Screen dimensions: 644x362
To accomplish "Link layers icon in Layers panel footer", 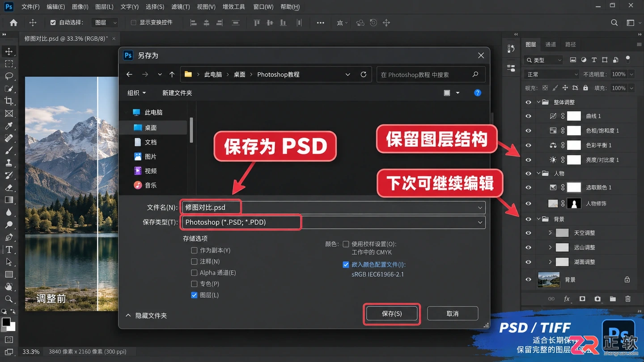I will (x=551, y=299).
